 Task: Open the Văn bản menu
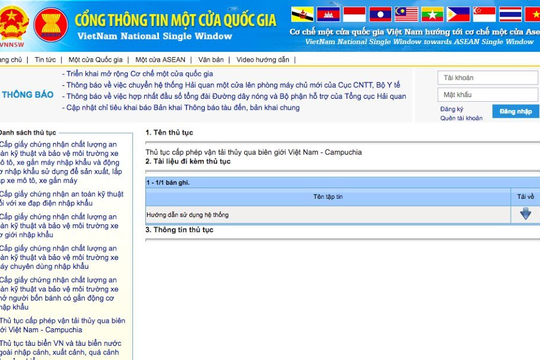[x=211, y=60]
